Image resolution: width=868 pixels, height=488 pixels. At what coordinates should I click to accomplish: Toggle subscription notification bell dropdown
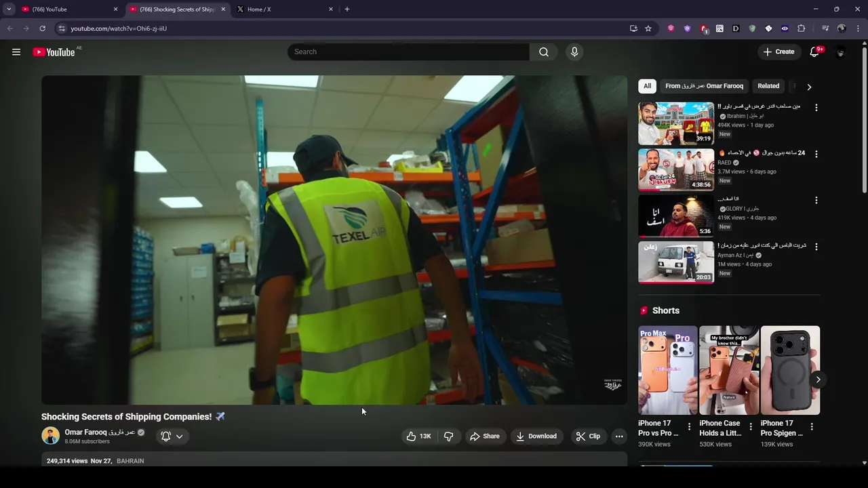click(172, 436)
